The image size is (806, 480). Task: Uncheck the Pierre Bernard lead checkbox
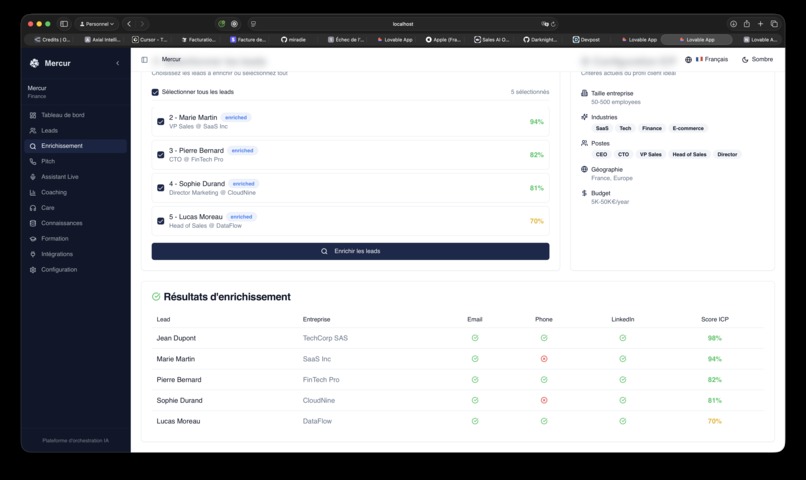pyautogui.click(x=160, y=155)
